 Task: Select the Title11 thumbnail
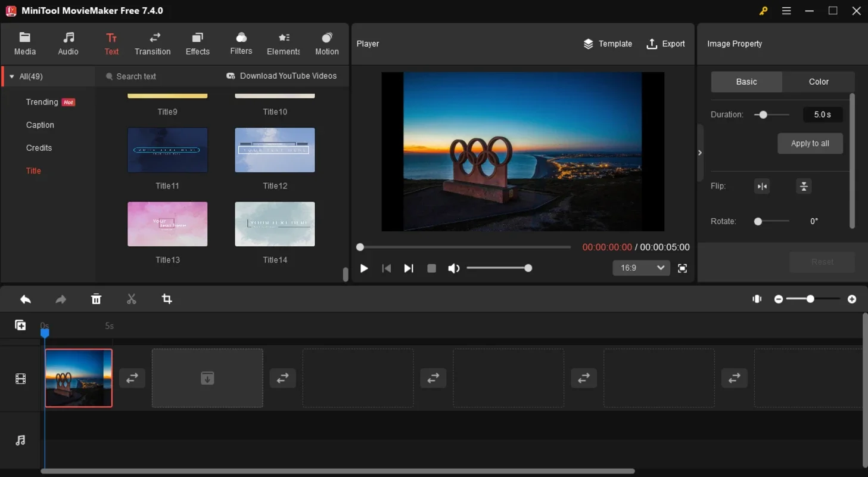pyautogui.click(x=167, y=150)
